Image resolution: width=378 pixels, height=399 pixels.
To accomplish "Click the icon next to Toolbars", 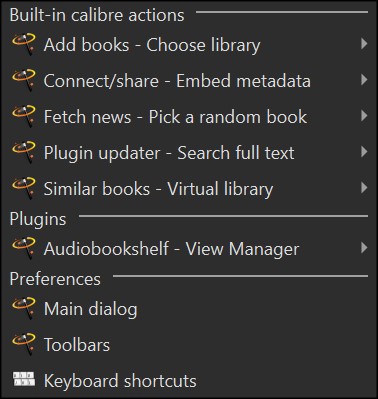I will (x=24, y=344).
